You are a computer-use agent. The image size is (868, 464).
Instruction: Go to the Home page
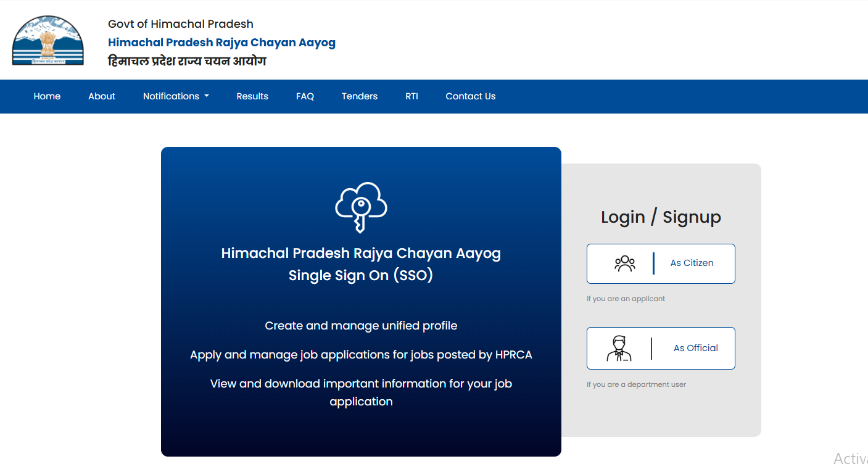(x=47, y=96)
